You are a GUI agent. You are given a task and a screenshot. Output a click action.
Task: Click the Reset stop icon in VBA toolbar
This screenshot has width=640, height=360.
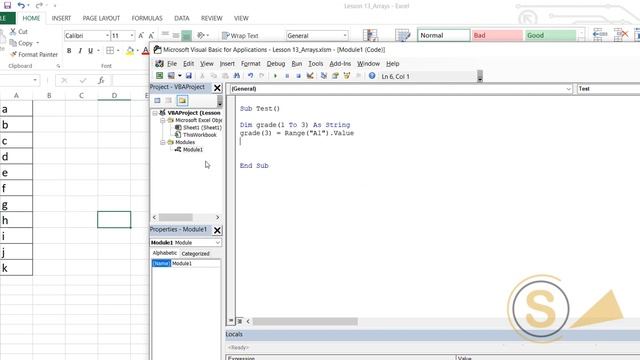click(298, 76)
